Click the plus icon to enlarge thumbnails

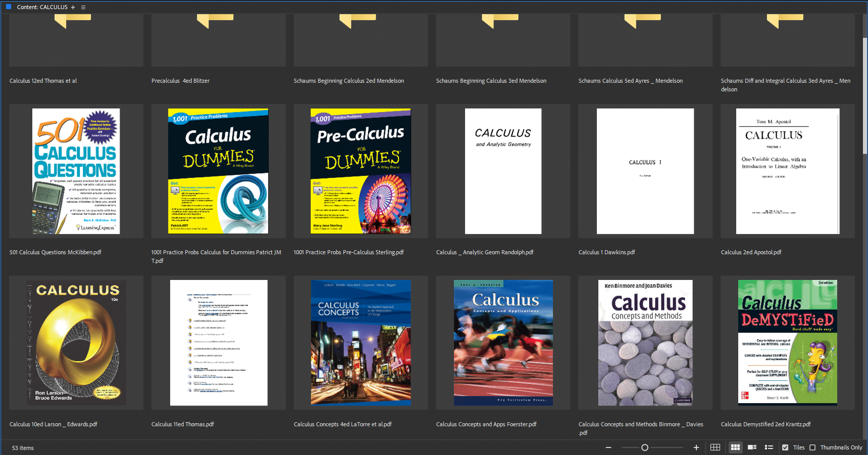click(696, 447)
